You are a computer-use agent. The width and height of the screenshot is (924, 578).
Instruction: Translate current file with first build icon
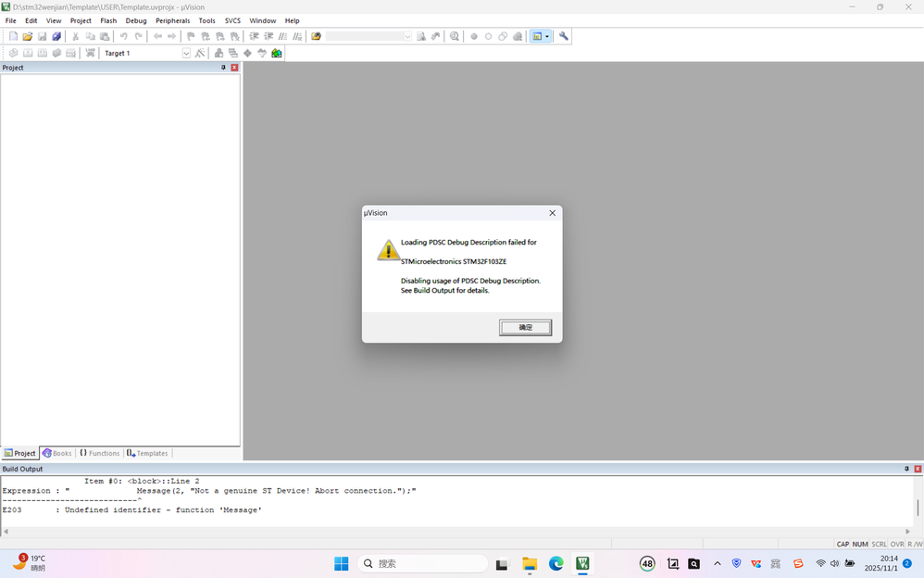(13, 53)
